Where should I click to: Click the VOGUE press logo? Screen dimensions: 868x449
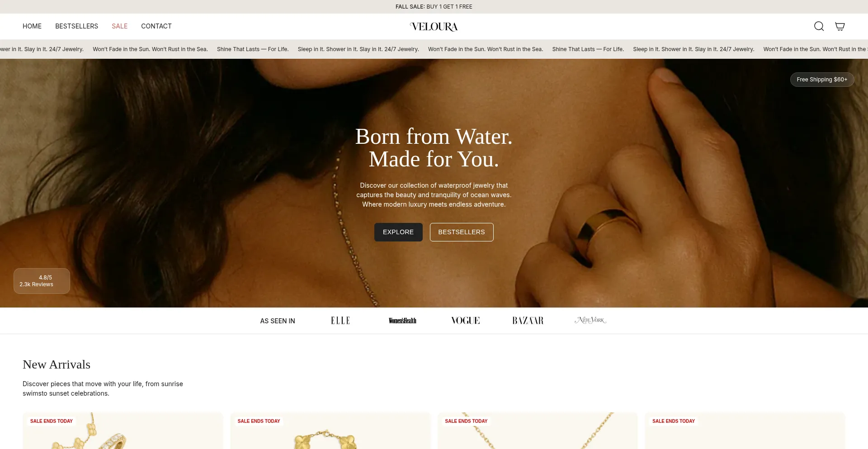[465, 321]
